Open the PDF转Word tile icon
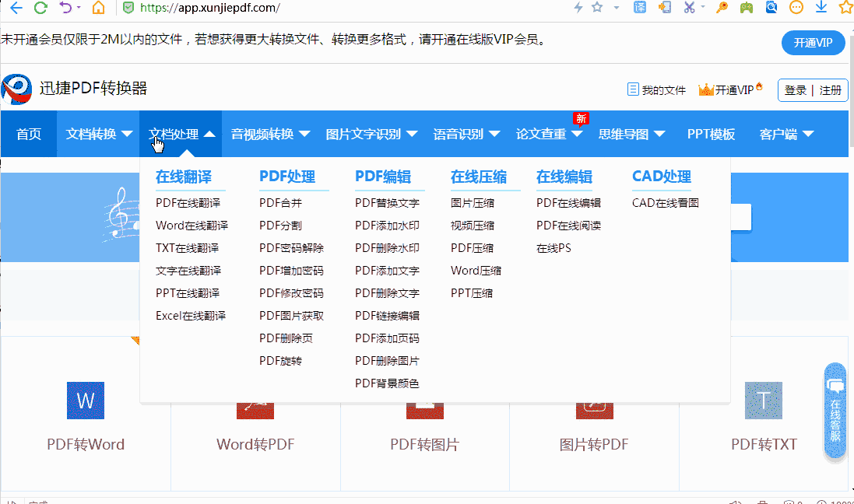This screenshot has width=854, height=504. coord(86,401)
